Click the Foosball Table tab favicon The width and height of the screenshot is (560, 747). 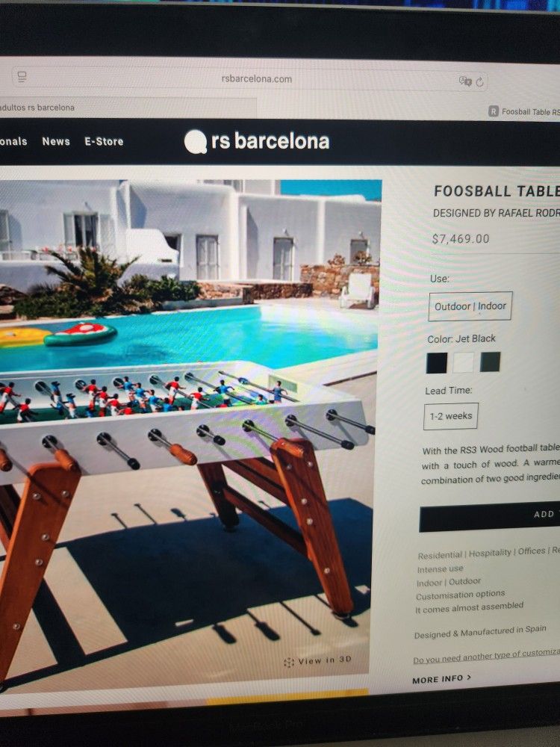pos(494,111)
